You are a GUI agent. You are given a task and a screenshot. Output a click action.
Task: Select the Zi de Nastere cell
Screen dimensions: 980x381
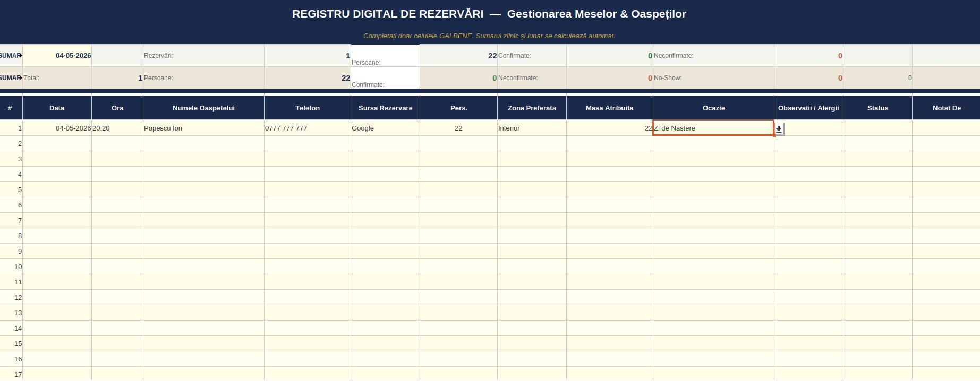click(713, 128)
